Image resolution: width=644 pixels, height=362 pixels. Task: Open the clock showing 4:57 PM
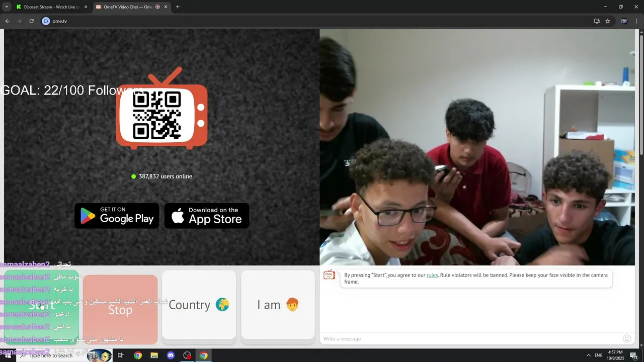click(615, 355)
